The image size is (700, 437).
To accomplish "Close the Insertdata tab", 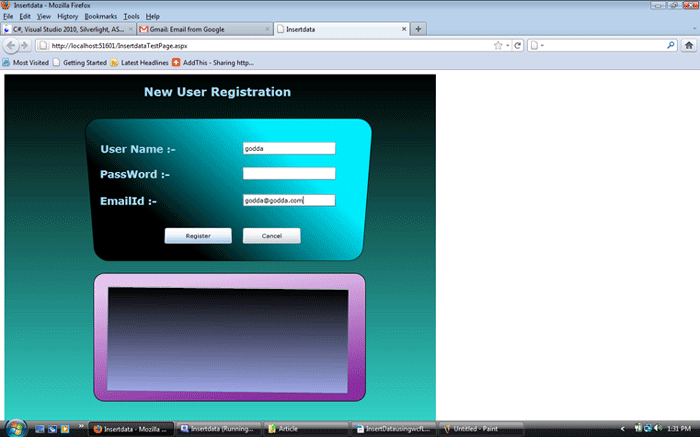I will tap(404, 29).
